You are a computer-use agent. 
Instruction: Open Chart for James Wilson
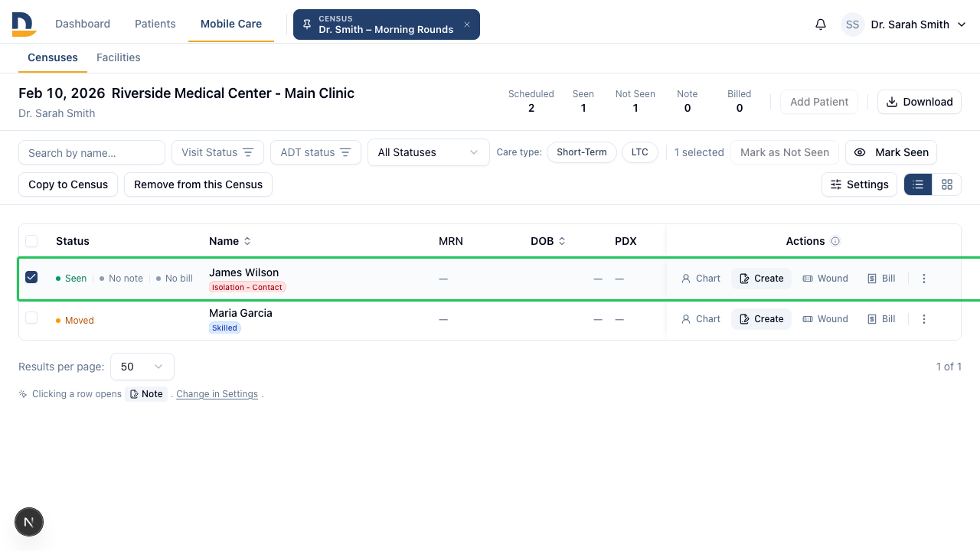coord(701,279)
